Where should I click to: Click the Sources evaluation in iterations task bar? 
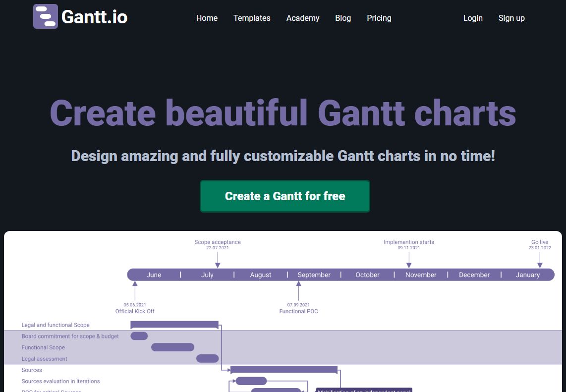(251, 381)
